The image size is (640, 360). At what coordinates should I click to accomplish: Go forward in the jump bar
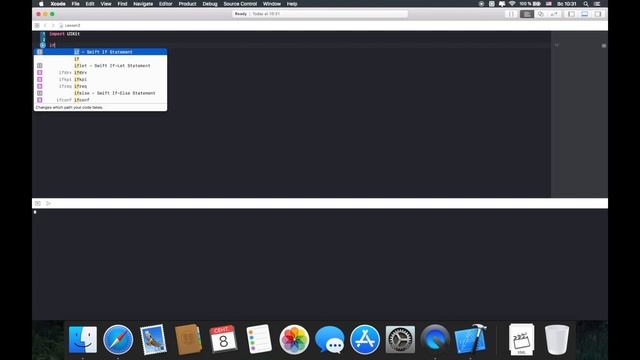(53, 25)
